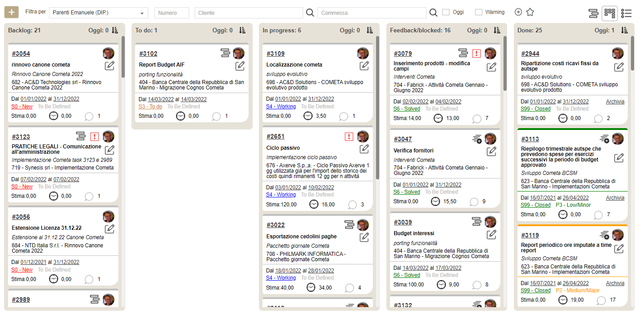
Task: Sort the Done column
Action: click(x=624, y=30)
